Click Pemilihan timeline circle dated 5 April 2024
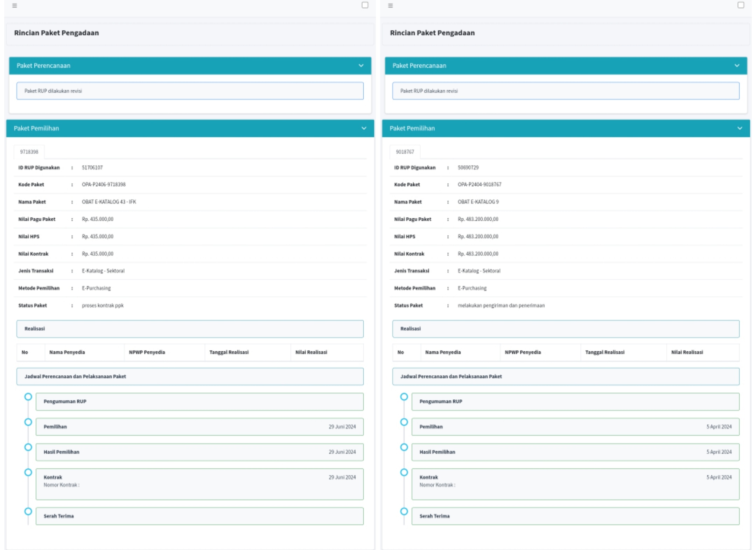This screenshot has width=756, height=550. (x=404, y=422)
